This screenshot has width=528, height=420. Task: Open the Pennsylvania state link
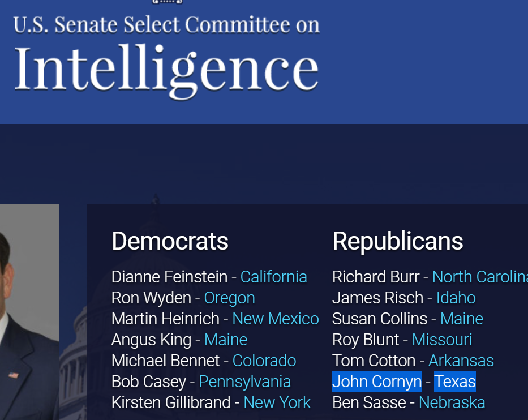point(244,382)
